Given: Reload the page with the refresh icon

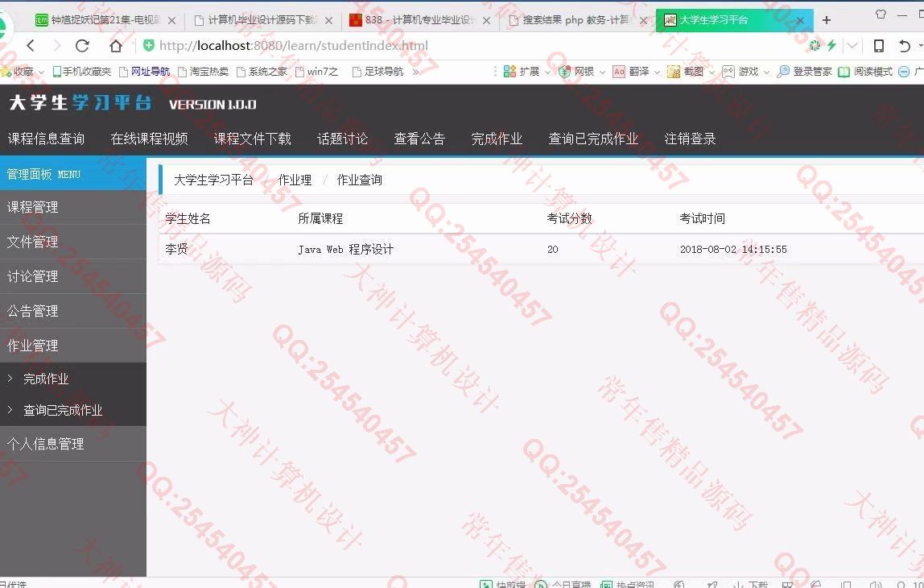Looking at the screenshot, I should click(x=82, y=45).
